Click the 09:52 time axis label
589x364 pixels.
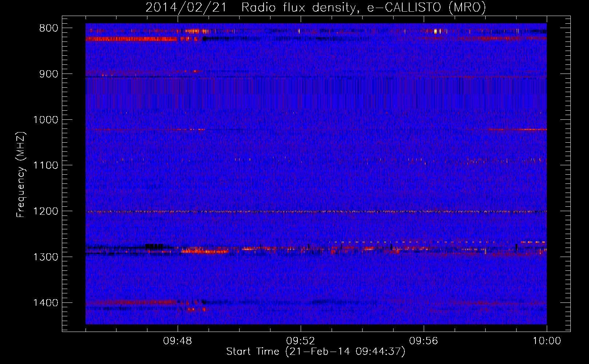coord(301,341)
